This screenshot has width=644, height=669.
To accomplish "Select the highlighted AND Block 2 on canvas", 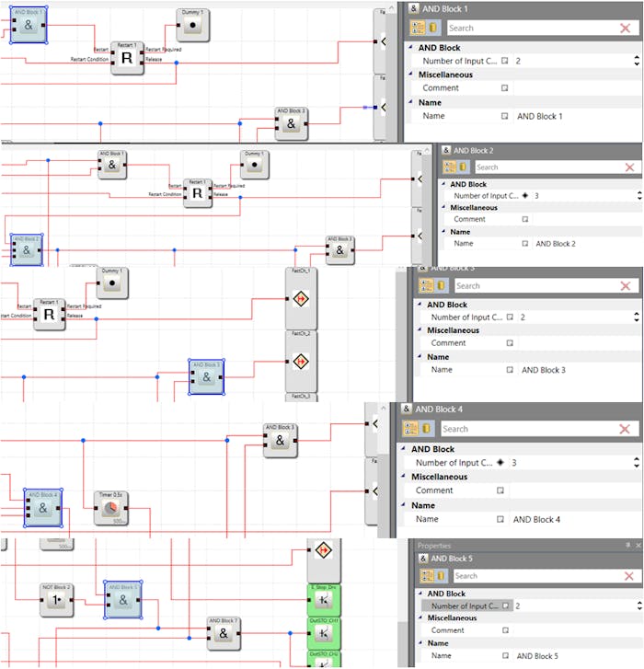I will (27, 249).
